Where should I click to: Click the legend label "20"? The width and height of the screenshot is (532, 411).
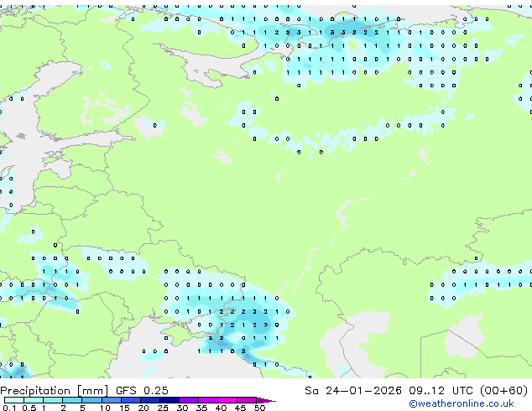pyautogui.click(x=143, y=408)
